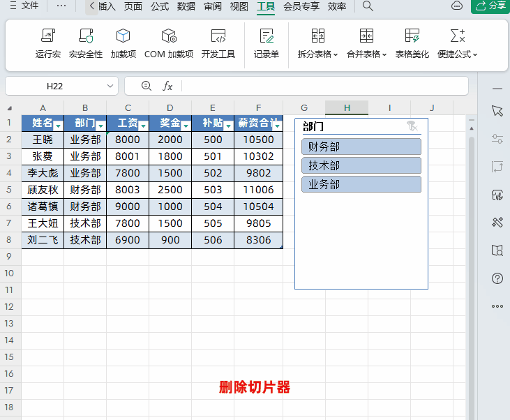510x420 pixels.
Task: Switch to 数据 tab
Action: coord(186,6)
